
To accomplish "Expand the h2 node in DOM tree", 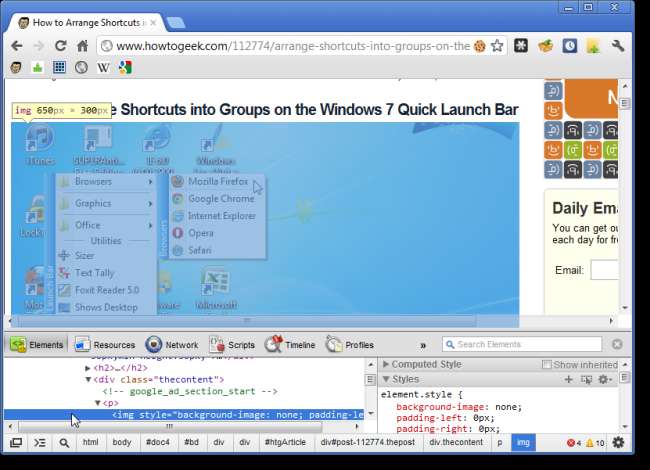I will tap(88, 368).
